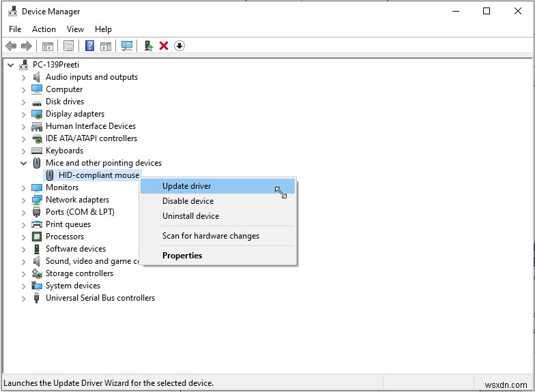
Task: Expand the Disk drives category
Action: coord(23,102)
